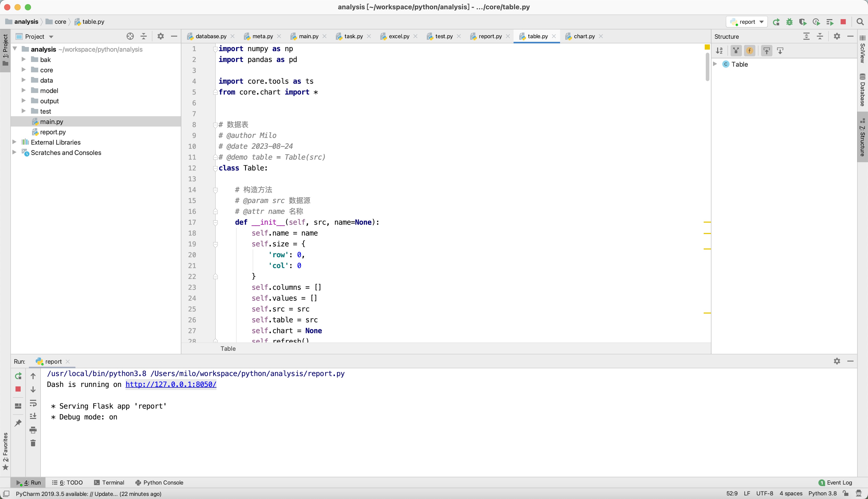Open the Event Log

835,482
